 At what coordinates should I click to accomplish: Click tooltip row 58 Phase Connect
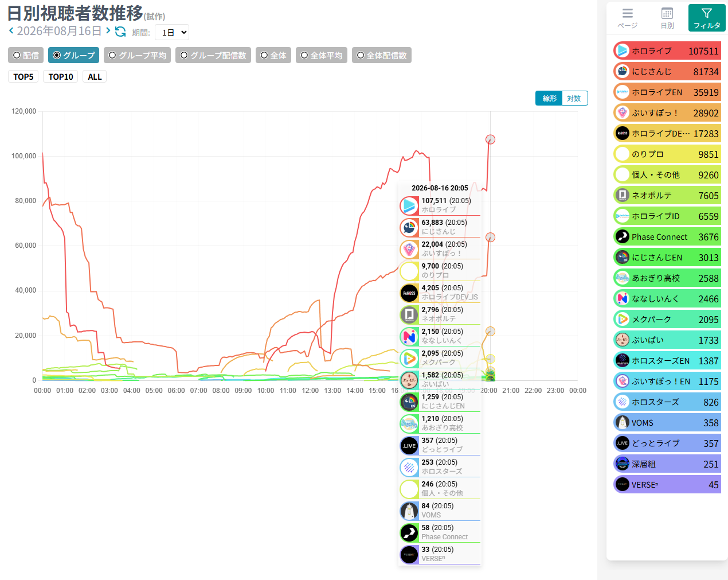coord(440,532)
